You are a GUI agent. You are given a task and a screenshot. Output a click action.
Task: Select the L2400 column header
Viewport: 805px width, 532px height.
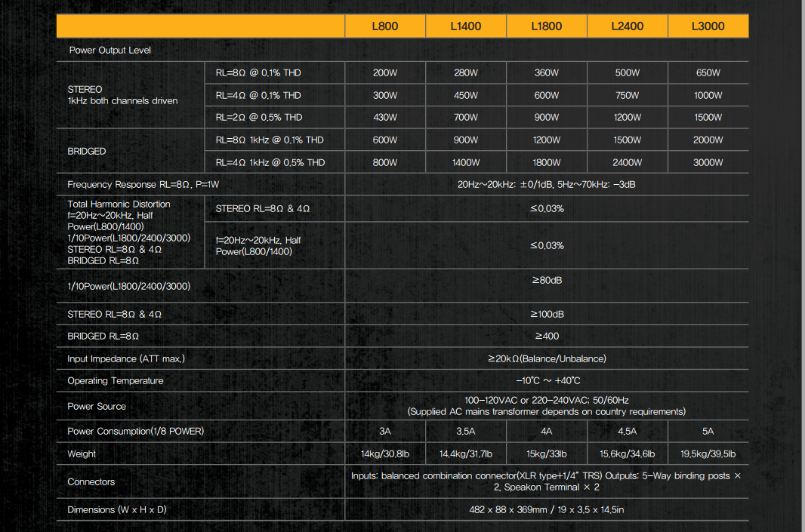628,26
